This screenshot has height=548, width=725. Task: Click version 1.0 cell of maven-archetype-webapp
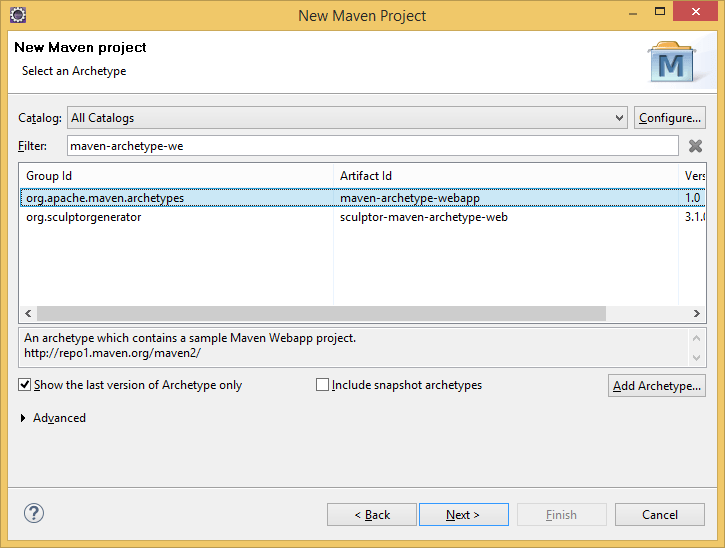coord(692,198)
